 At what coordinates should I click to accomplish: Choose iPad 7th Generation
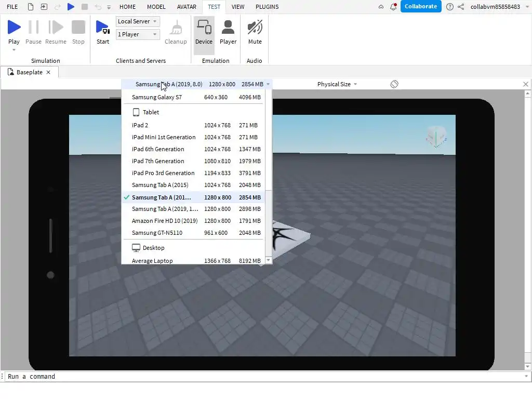pyautogui.click(x=193, y=161)
